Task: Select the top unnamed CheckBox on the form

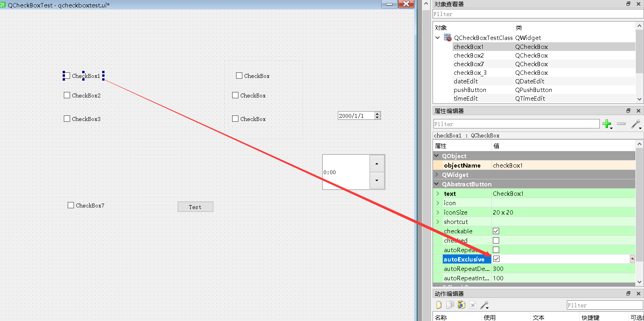Action: (253, 76)
